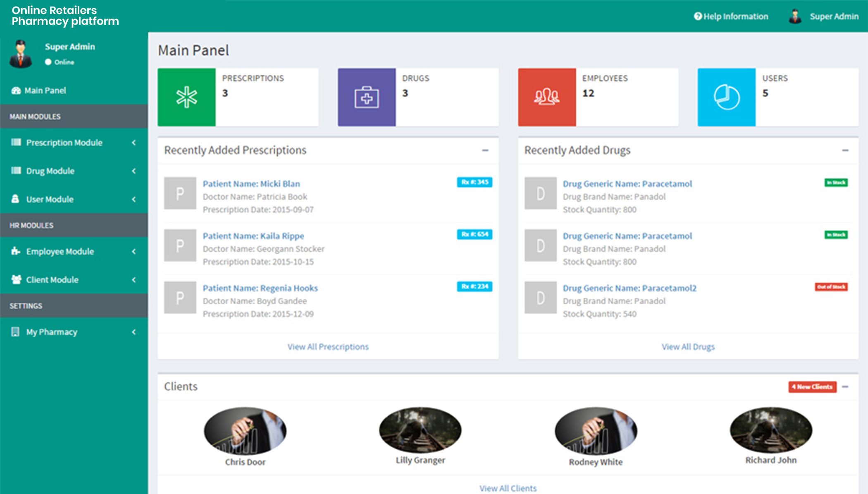The height and width of the screenshot is (494, 868).
Task: Collapse the Recently Added Drugs panel
Action: (845, 150)
